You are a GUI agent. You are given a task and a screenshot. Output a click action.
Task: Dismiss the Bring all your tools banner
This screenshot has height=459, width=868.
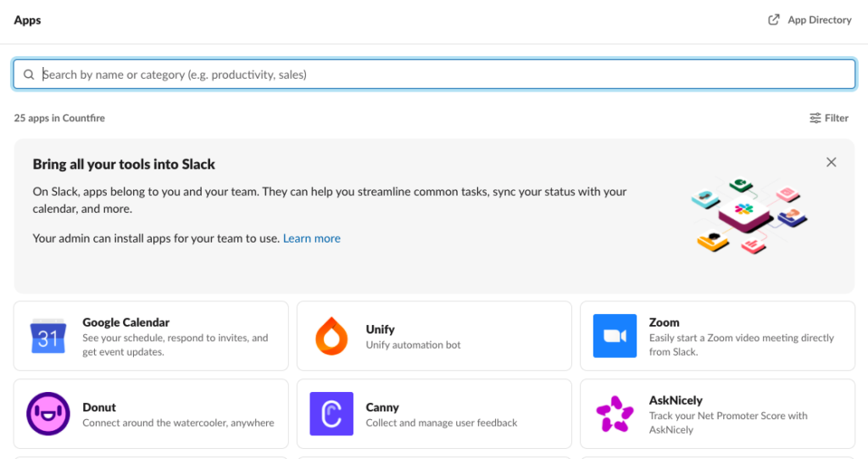pyautogui.click(x=831, y=162)
